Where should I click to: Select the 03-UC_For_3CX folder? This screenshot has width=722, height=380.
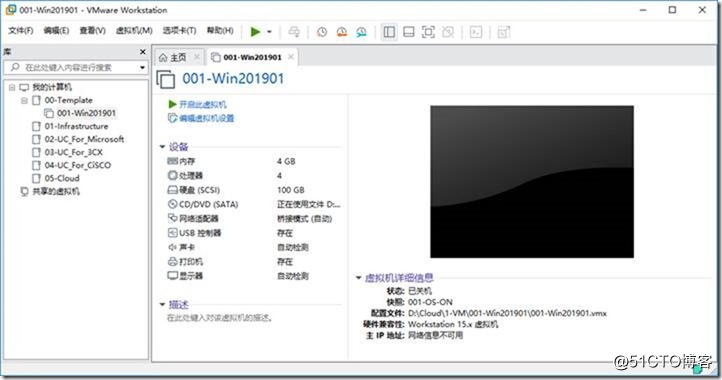(x=74, y=152)
